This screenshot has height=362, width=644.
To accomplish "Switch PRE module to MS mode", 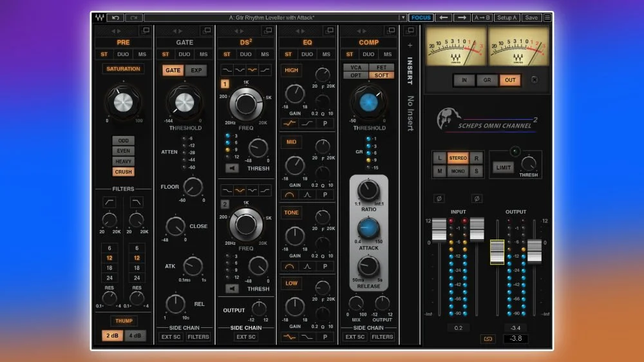I will [x=142, y=54].
